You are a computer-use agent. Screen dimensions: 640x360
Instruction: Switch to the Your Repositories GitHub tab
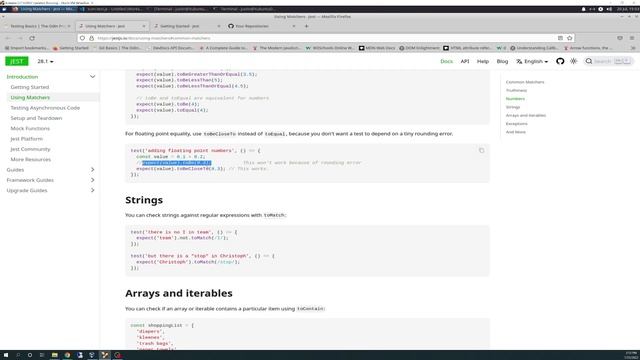pos(262,26)
